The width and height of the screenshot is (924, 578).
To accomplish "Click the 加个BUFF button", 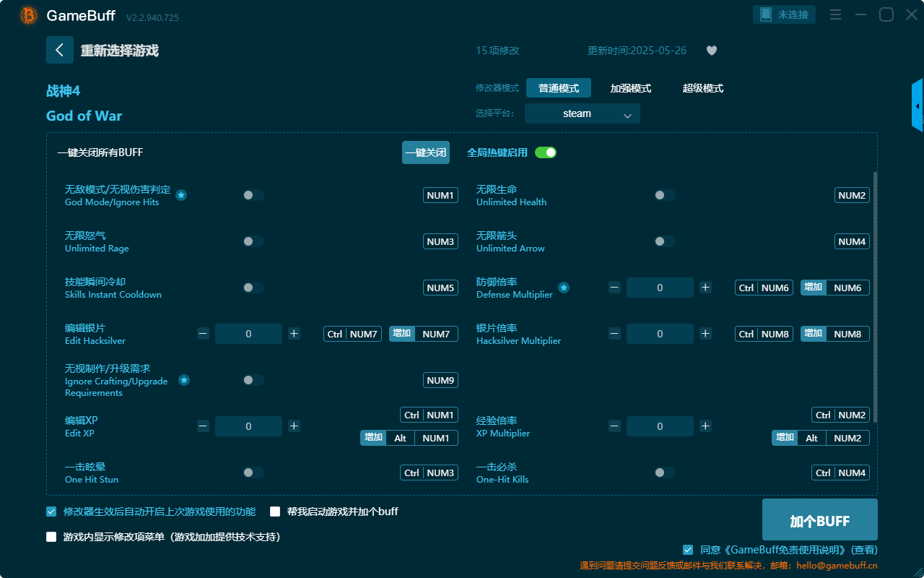I will click(820, 519).
